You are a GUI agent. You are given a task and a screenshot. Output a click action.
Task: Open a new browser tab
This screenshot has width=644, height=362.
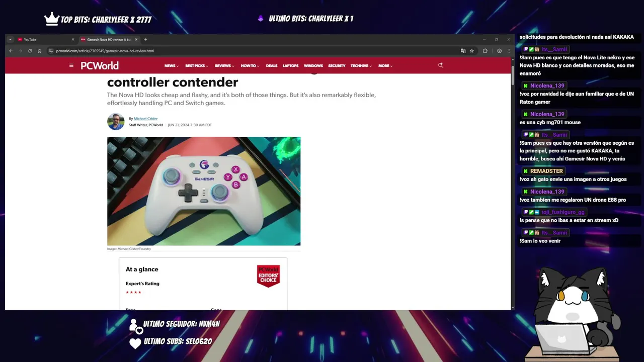(x=145, y=39)
